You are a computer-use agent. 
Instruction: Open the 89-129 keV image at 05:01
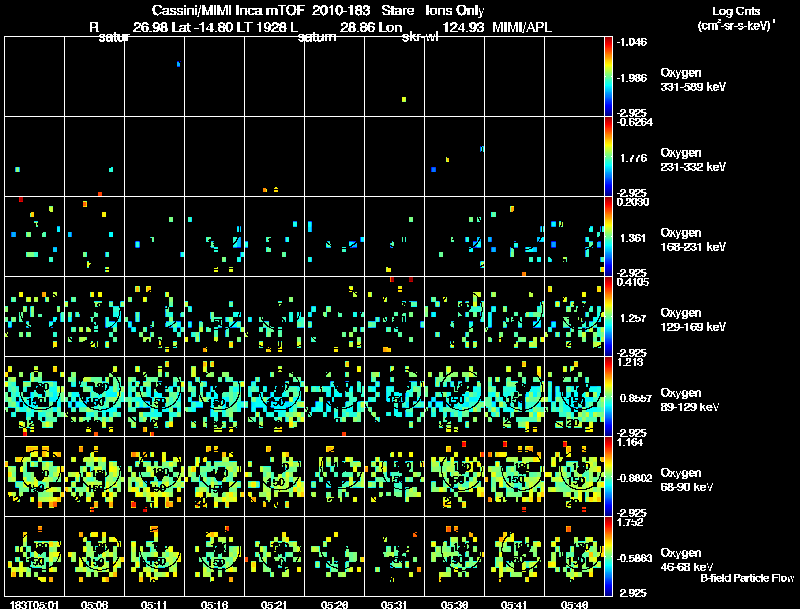coord(35,396)
